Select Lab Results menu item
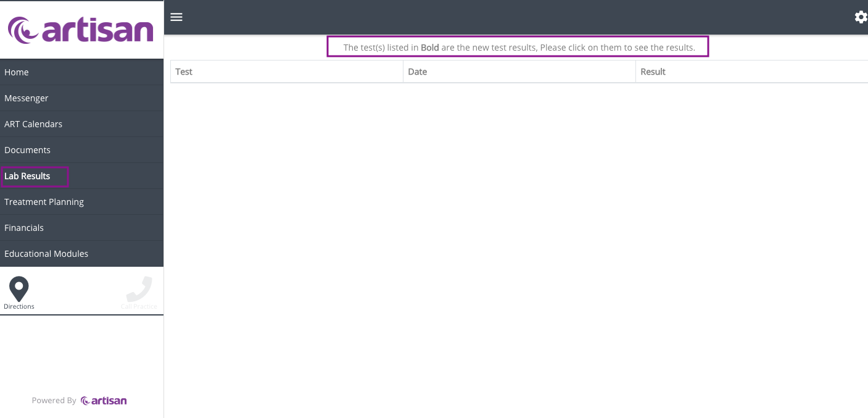This screenshot has height=418, width=868. click(x=27, y=176)
